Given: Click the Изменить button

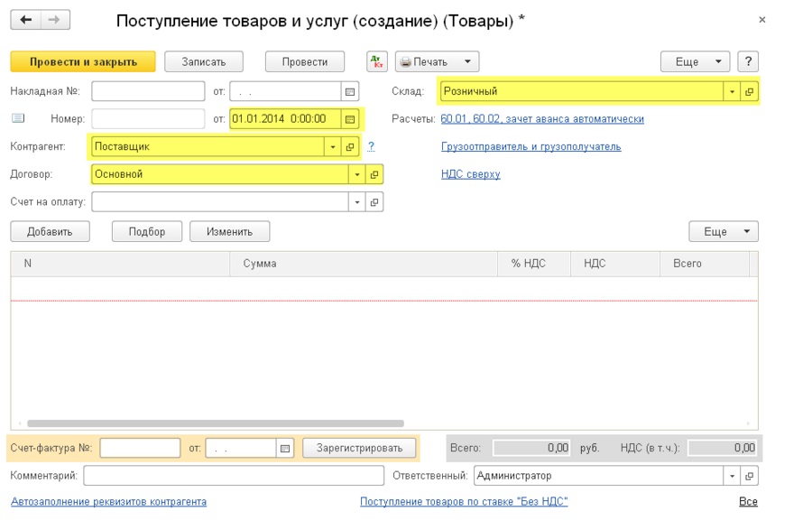Looking at the screenshot, I should pyautogui.click(x=229, y=231).
